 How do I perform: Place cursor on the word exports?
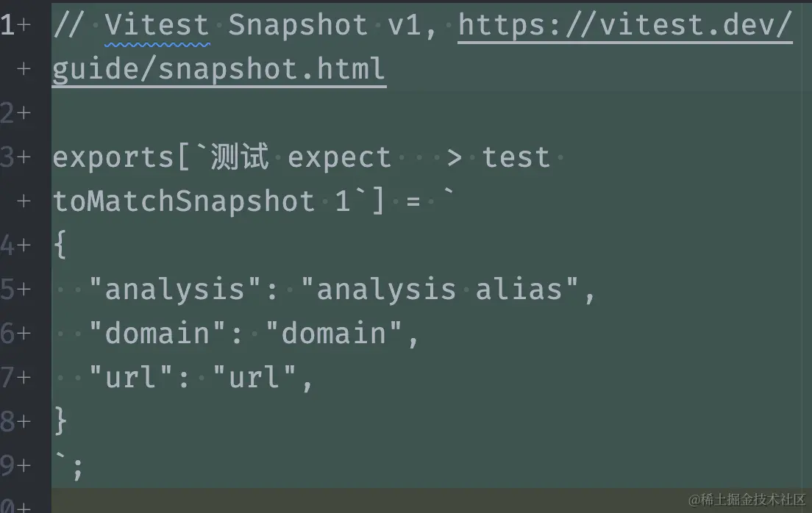pyautogui.click(x=113, y=158)
